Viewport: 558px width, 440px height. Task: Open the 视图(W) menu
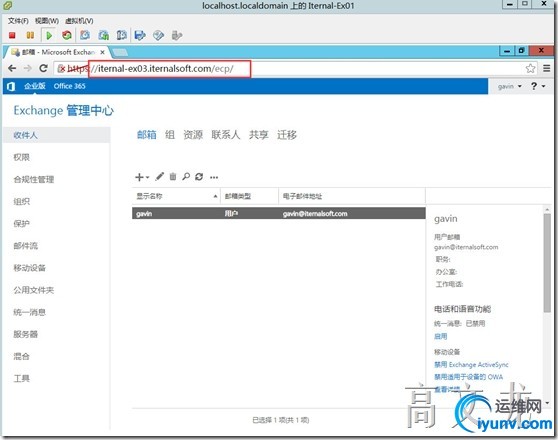pos(47,21)
